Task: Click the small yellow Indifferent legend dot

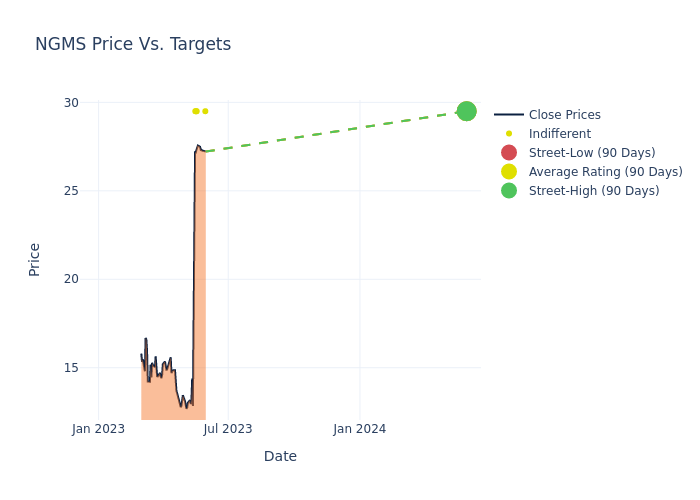Action: point(509,134)
